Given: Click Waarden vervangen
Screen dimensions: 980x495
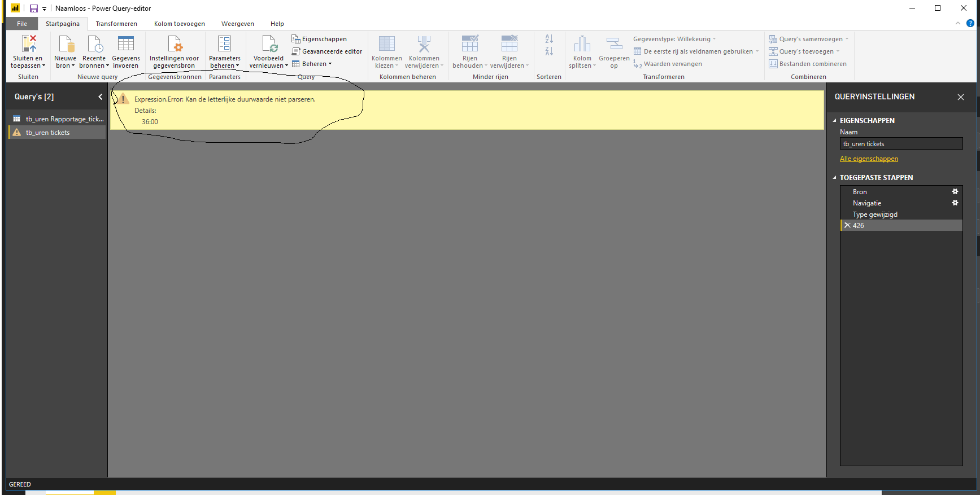Looking at the screenshot, I should (668, 64).
